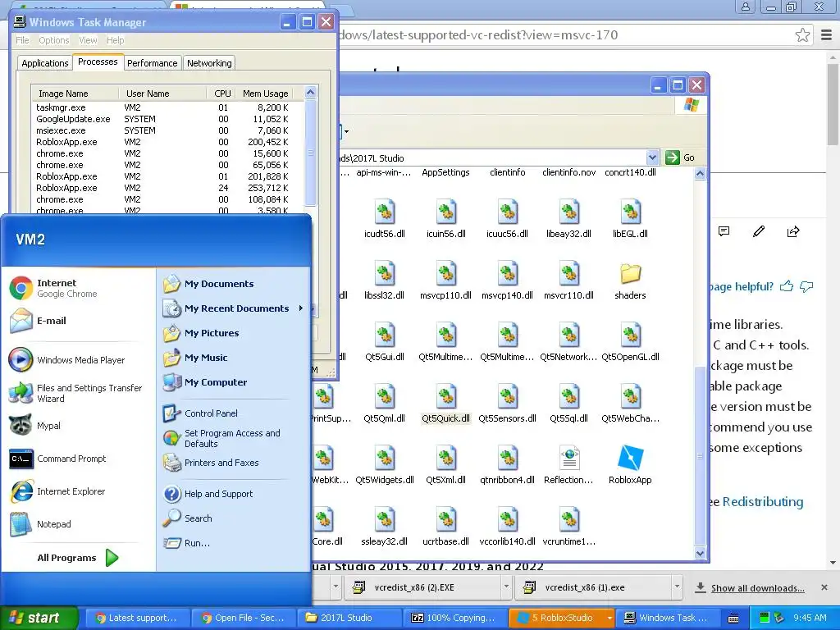
Task: Click the feedback comment icon
Action: pos(724,231)
